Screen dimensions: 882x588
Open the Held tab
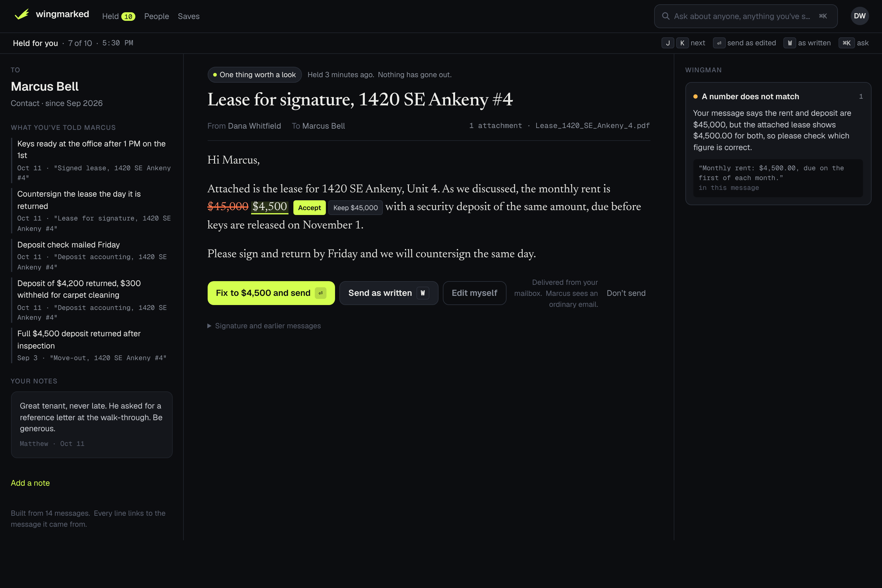tap(110, 17)
